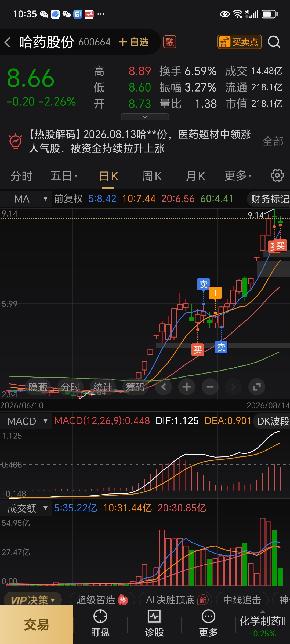290x644 pixels.
Task: Tap the Wi-Fi status icon
Action: pos(238,14)
